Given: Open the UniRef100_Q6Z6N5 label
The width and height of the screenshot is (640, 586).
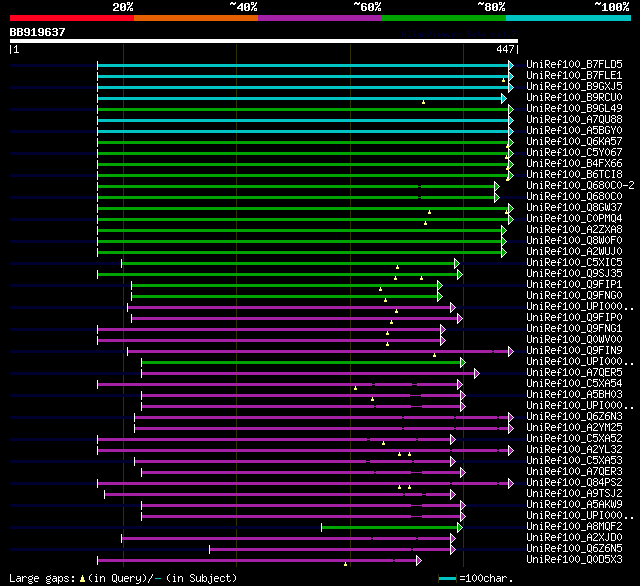Looking at the screenshot, I should [574, 549].
